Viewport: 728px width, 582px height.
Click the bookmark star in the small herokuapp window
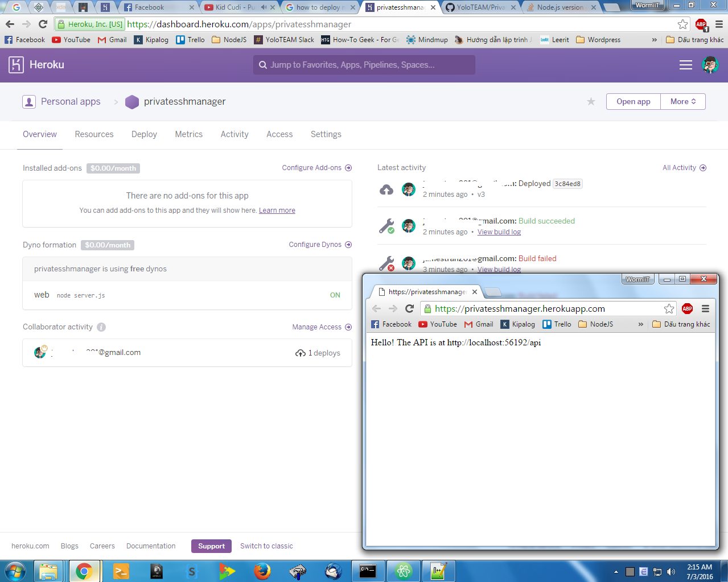click(669, 309)
